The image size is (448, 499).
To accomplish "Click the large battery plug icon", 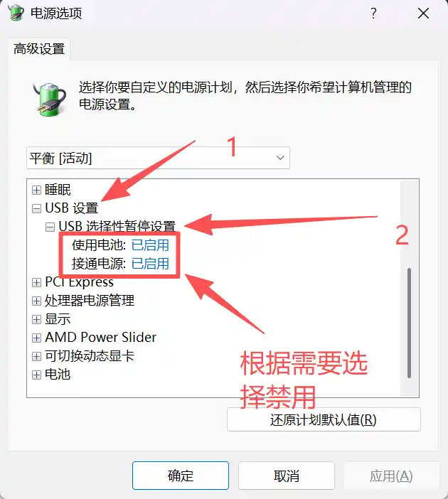I will point(50,100).
